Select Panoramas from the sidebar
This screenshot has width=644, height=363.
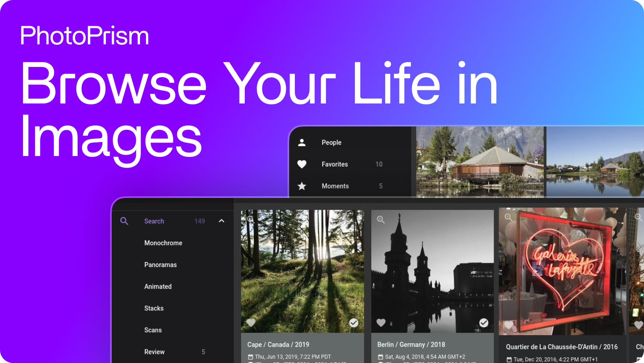pos(160,265)
